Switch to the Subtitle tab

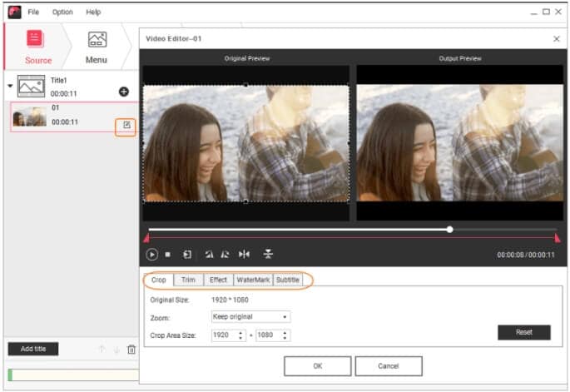tap(288, 280)
